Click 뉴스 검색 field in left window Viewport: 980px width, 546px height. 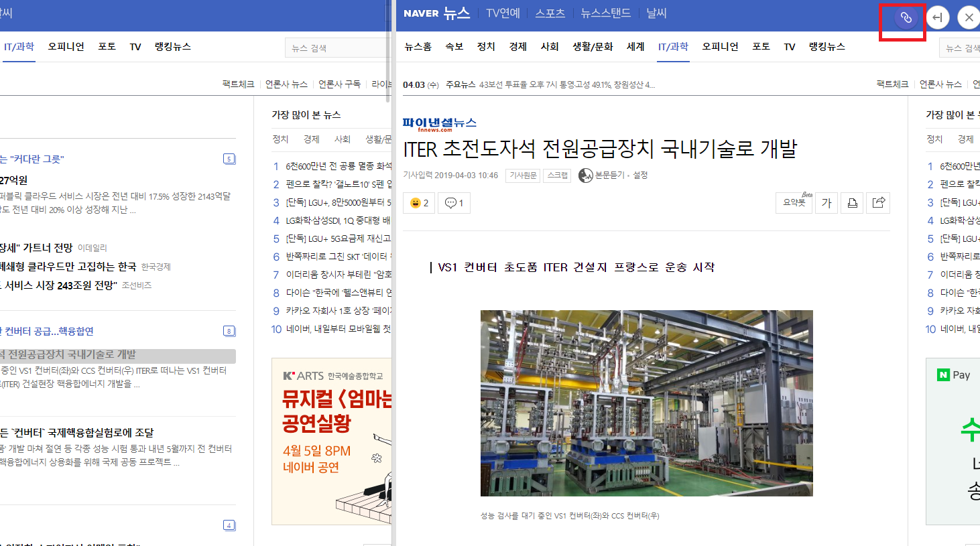[x=338, y=48]
